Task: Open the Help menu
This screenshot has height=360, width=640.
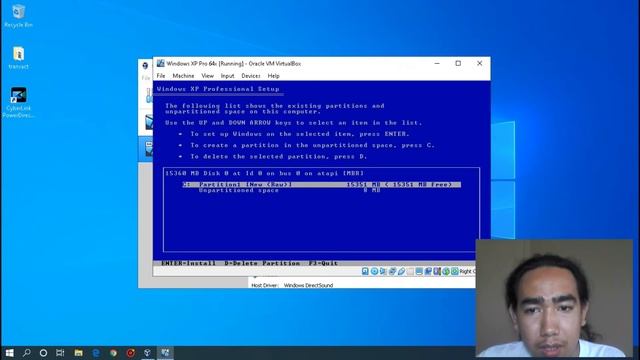Action: coord(273,76)
